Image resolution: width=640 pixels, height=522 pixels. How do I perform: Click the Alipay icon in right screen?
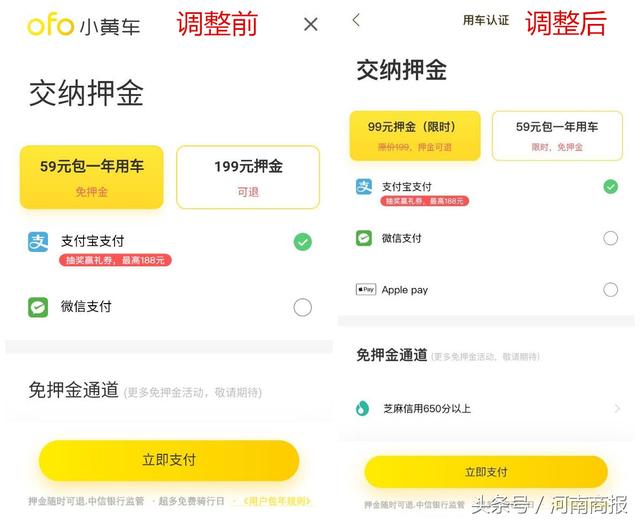[x=365, y=187]
